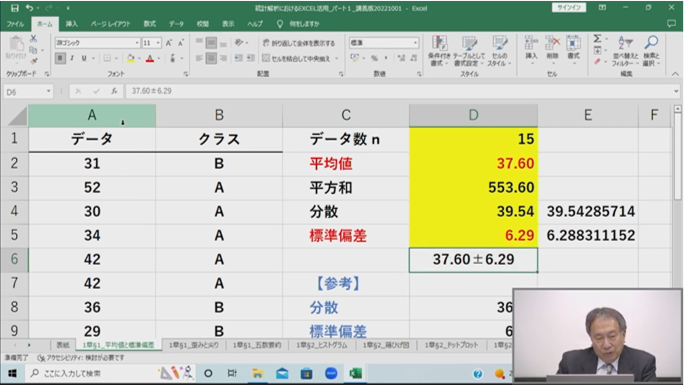Click the Save icon in the title bar
The width and height of the screenshot is (684, 385).
pyautogui.click(x=14, y=8)
